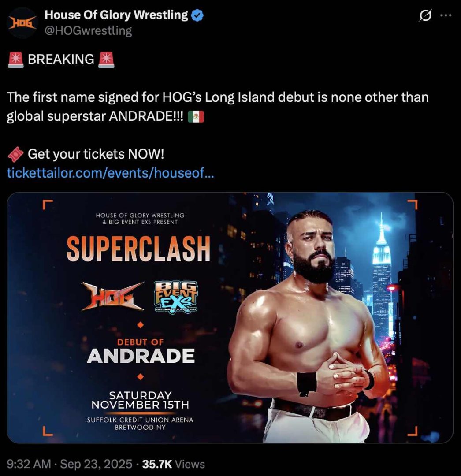Click the Sep 23, 2025 date

tap(96, 464)
